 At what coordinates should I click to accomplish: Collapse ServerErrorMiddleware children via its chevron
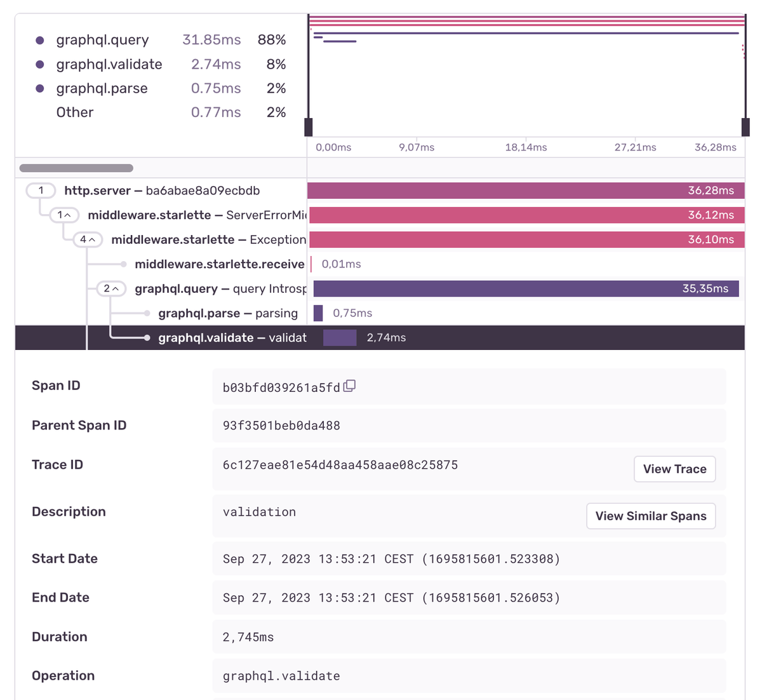(66, 215)
